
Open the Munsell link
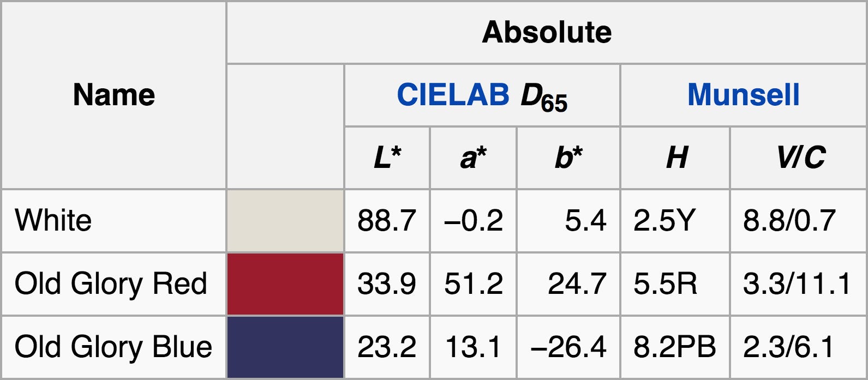[x=743, y=95]
